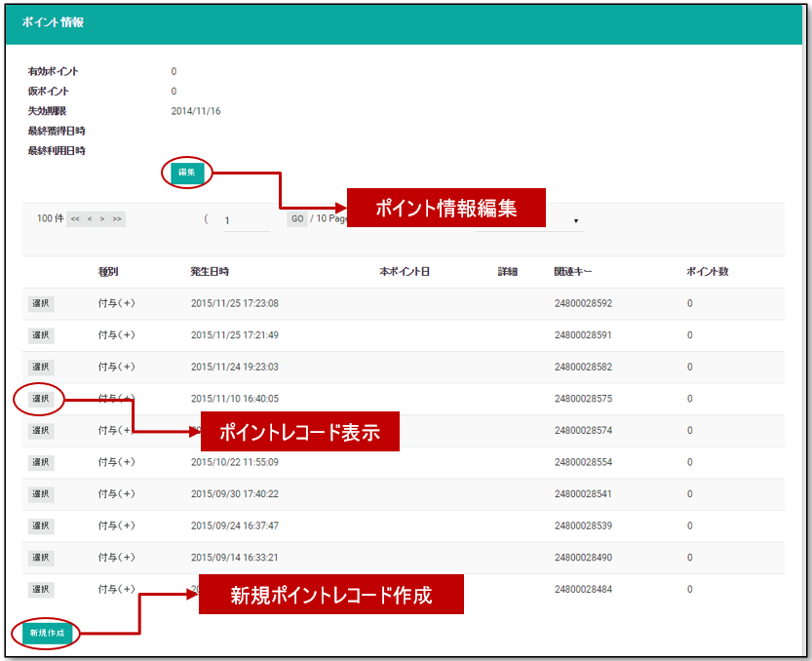This screenshot has width=812, height=661.
Task: Select the record with key 24800028592
Action: tap(41, 303)
